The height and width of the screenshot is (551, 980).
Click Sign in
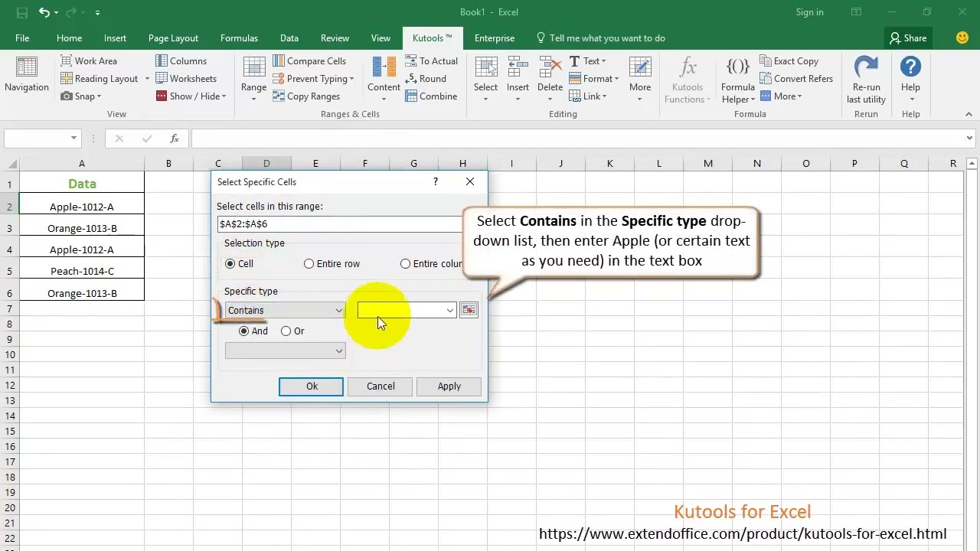tap(809, 12)
